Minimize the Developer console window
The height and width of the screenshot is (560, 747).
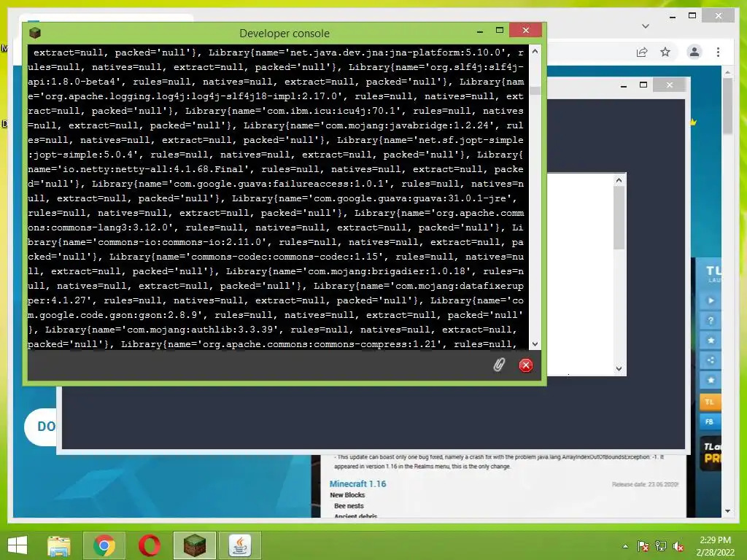coord(480,31)
